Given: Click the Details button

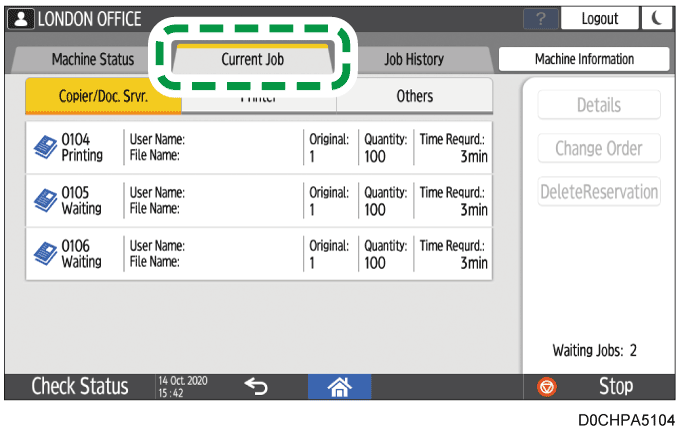Looking at the screenshot, I should pyautogui.click(x=599, y=105).
